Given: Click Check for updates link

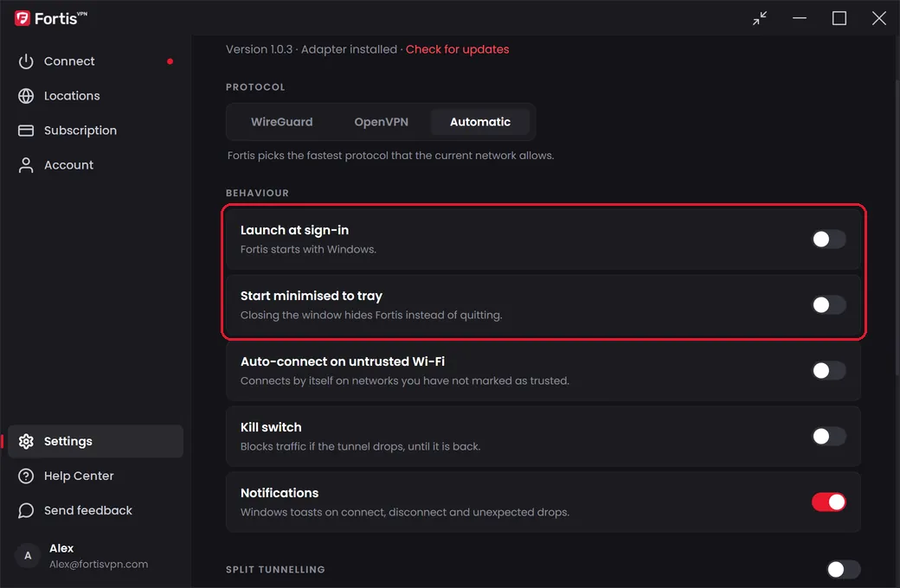Looking at the screenshot, I should pyautogui.click(x=458, y=49).
